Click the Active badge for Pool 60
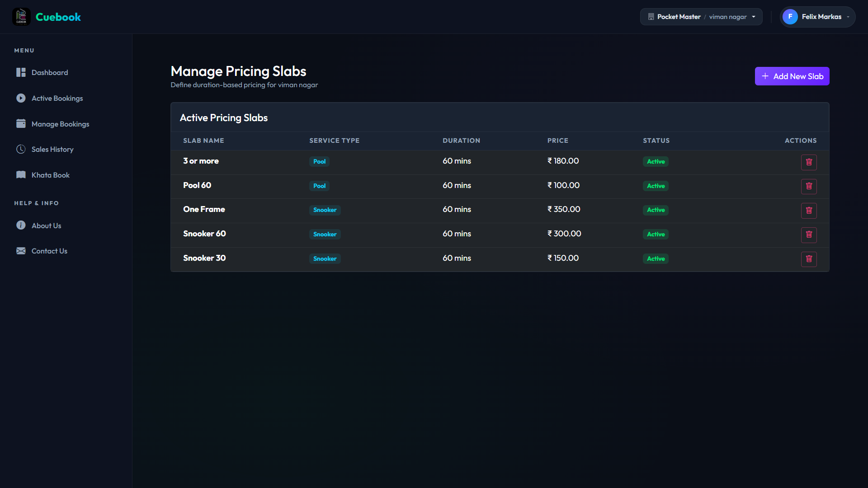 [x=656, y=186]
